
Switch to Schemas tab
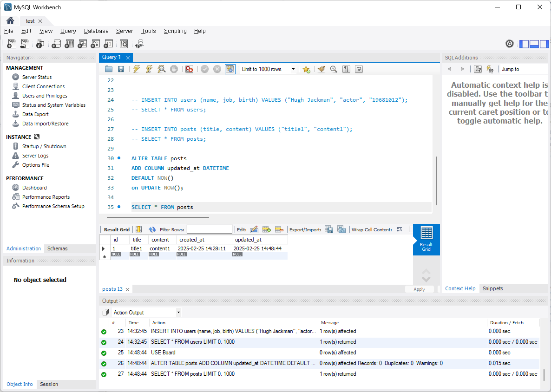[57, 248]
